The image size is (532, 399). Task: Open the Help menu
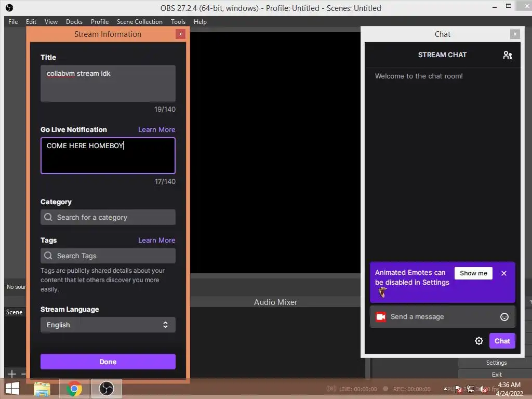coord(200,22)
